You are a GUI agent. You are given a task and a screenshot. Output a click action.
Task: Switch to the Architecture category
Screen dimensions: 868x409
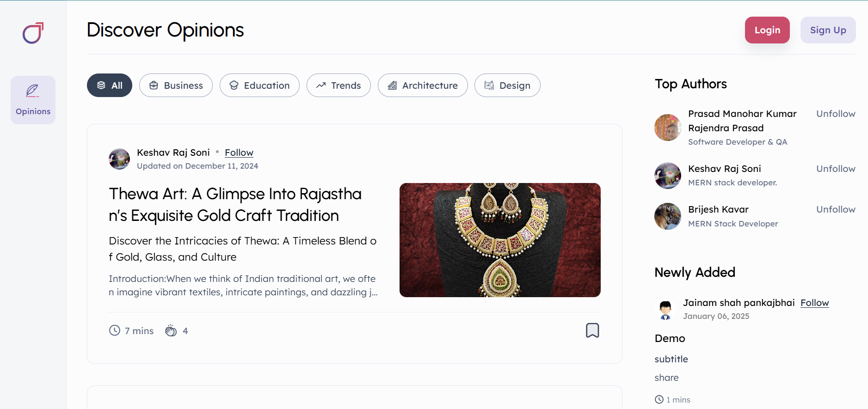pyautogui.click(x=423, y=85)
